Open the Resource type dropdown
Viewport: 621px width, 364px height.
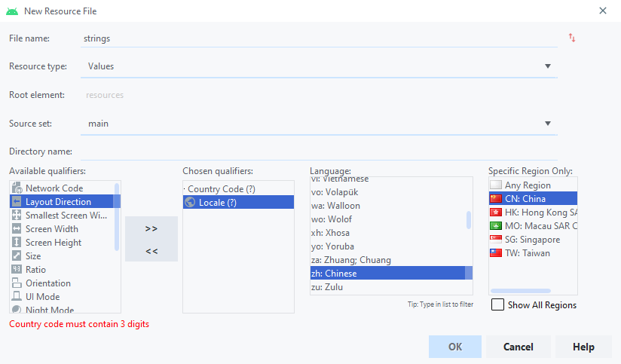[548, 66]
